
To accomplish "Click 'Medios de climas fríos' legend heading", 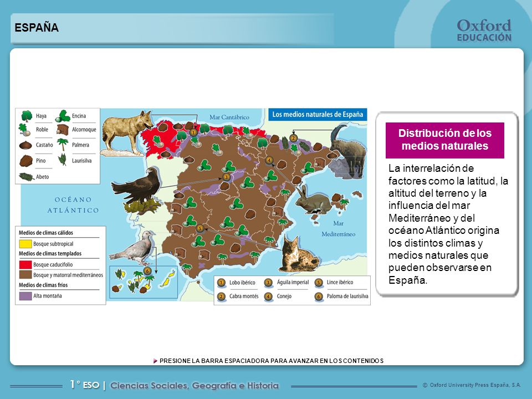I will tap(43, 285).
